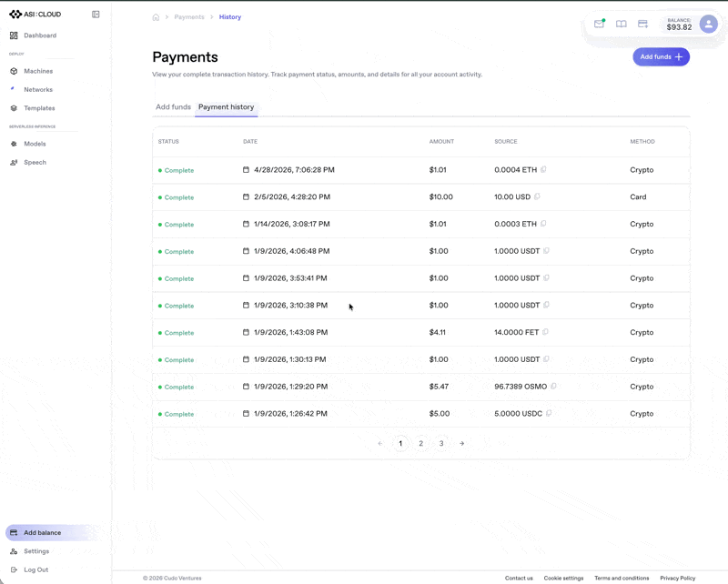
Task: Click the STATUS column header
Action: pyautogui.click(x=168, y=142)
